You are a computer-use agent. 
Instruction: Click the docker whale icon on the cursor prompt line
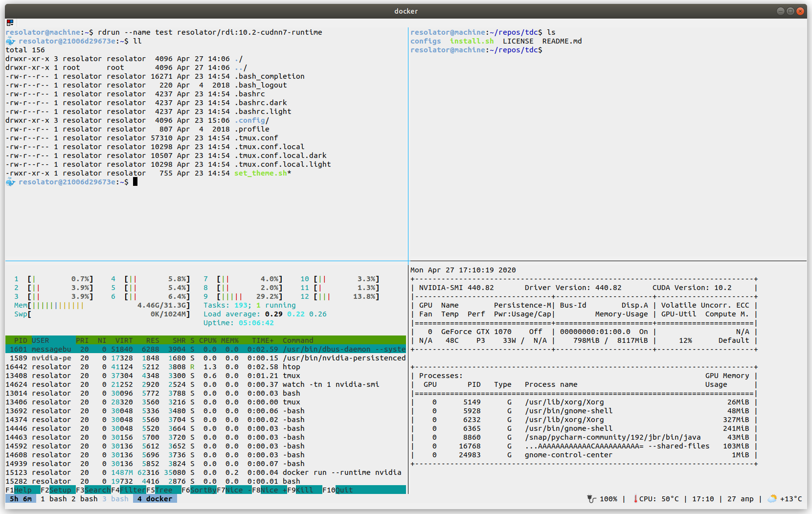pyautogui.click(x=10, y=182)
